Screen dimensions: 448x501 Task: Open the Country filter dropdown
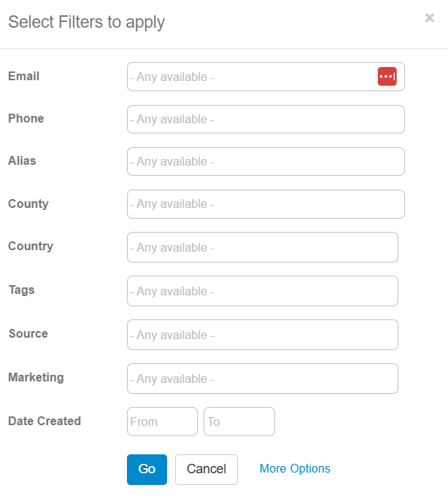263,247
